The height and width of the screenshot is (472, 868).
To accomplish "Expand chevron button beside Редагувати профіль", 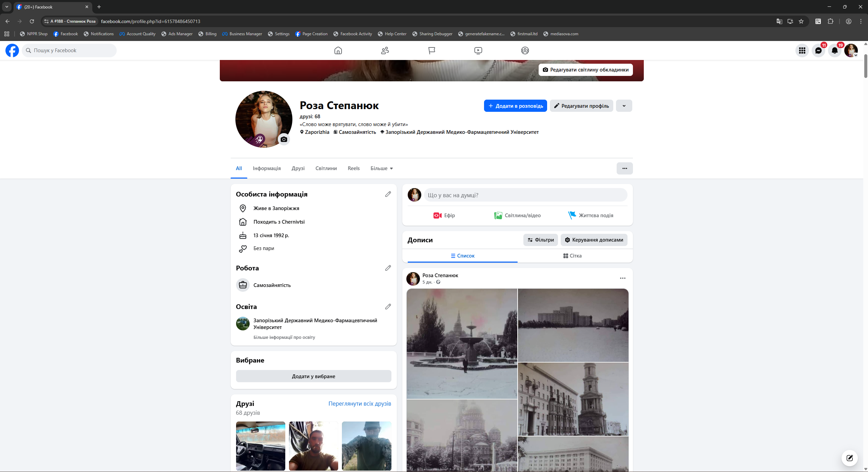I will pyautogui.click(x=624, y=106).
